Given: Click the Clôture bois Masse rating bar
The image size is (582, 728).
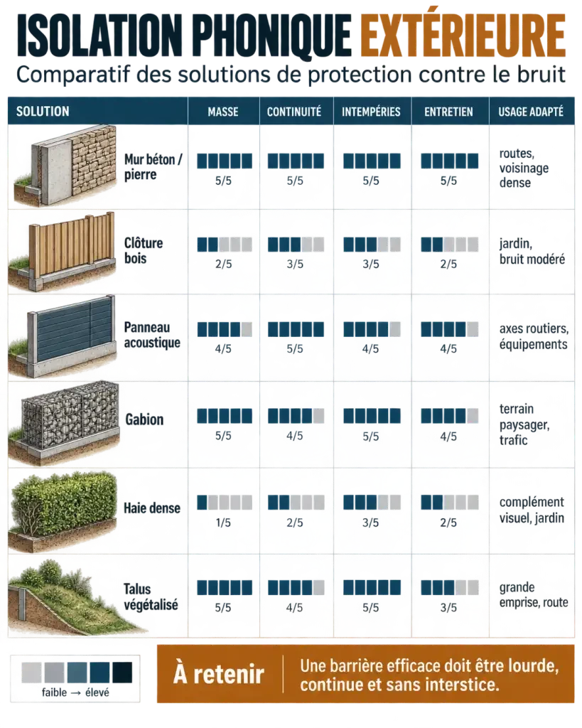Looking at the screenshot, I should [225, 245].
